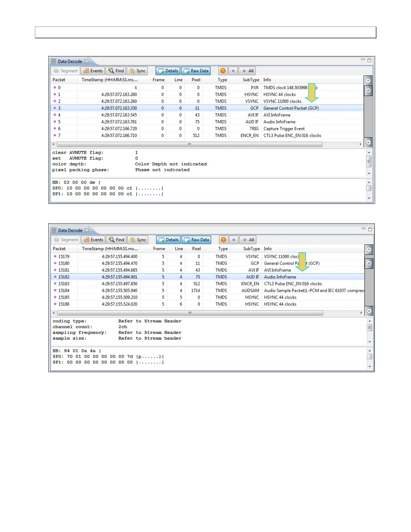The height and width of the screenshot is (532, 411).
Task: Click Find magnifier in upper Data Decode toolbar
Action: (116, 71)
